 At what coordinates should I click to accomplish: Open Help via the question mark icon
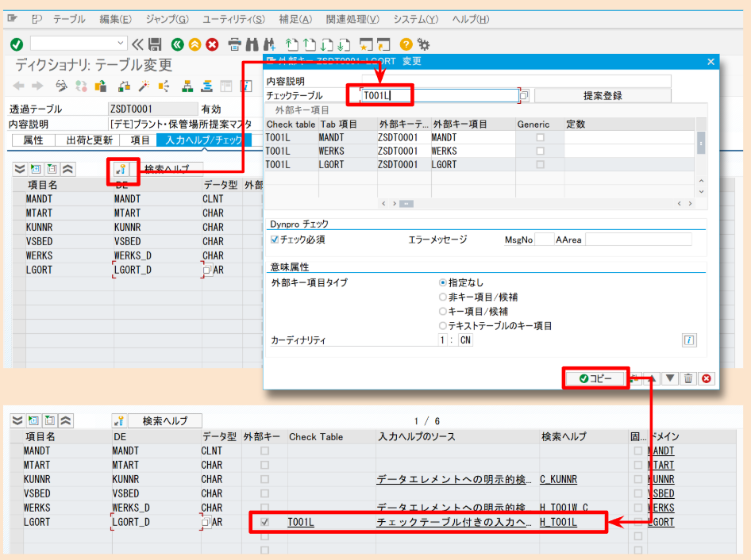tap(407, 45)
